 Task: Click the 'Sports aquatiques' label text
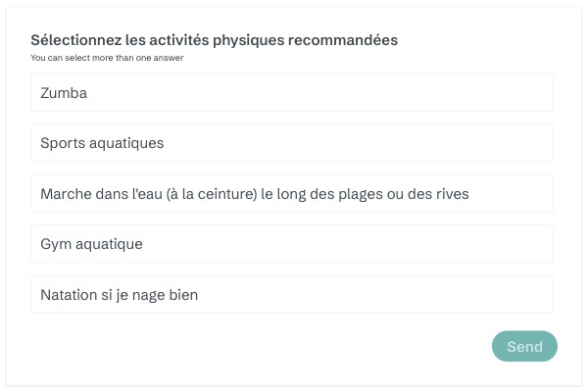102,143
